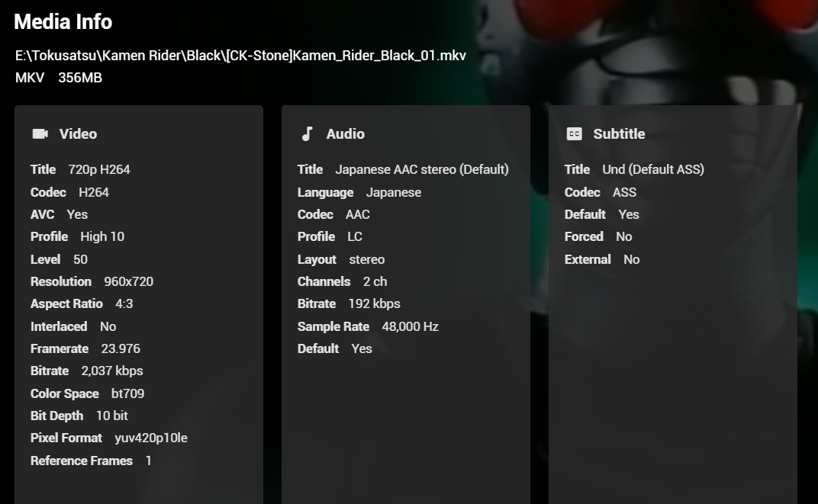Screen dimensions: 818x504
Task: Select the Media Info heading
Action: click(x=63, y=22)
